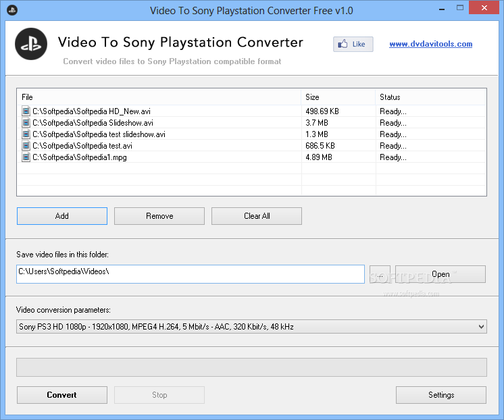This screenshot has height=420, width=504.
Task: Click file icon for Softpedia Slideshow.avi
Action: 26,123
